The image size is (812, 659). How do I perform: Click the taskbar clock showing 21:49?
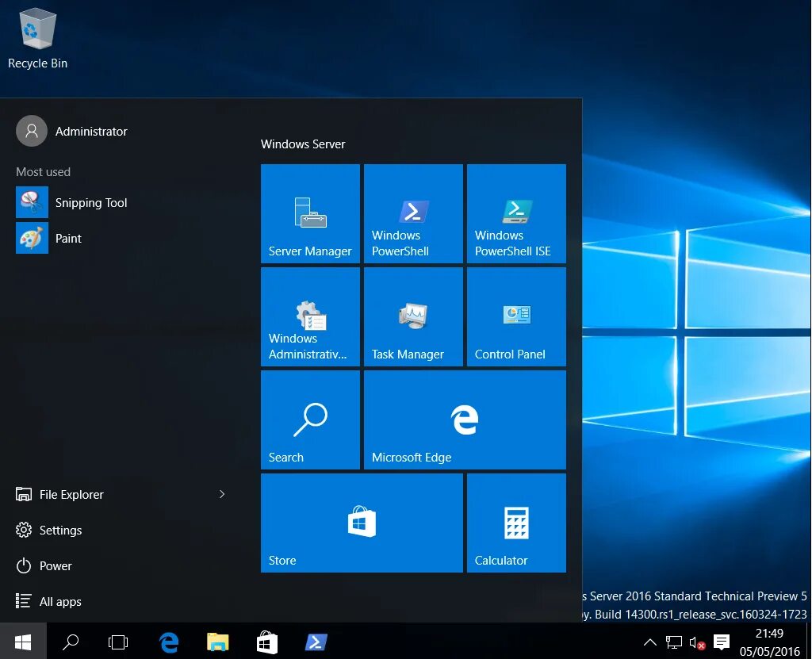tap(769, 642)
